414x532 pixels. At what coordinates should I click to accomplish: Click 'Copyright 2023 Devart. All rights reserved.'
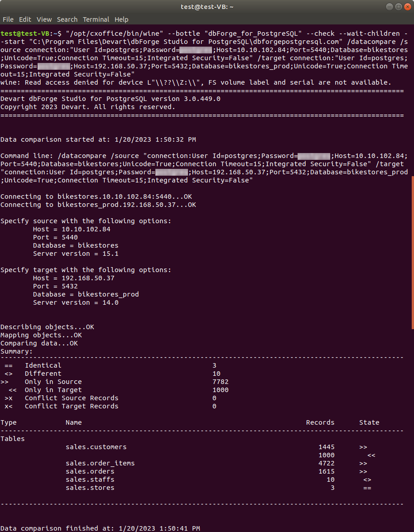88,107
